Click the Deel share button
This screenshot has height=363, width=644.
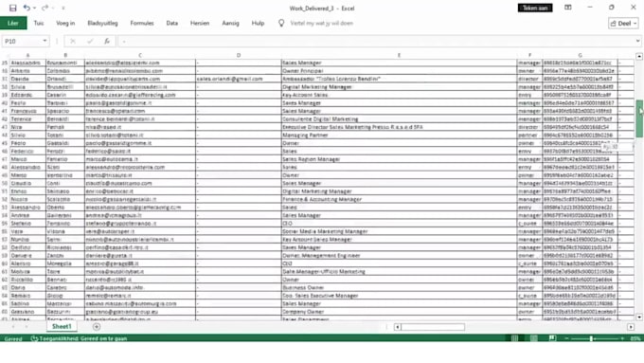(x=623, y=24)
